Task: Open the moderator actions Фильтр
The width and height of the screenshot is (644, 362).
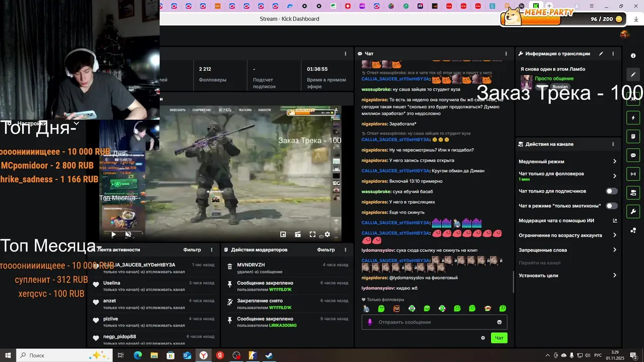Action: pyautogui.click(x=326, y=250)
